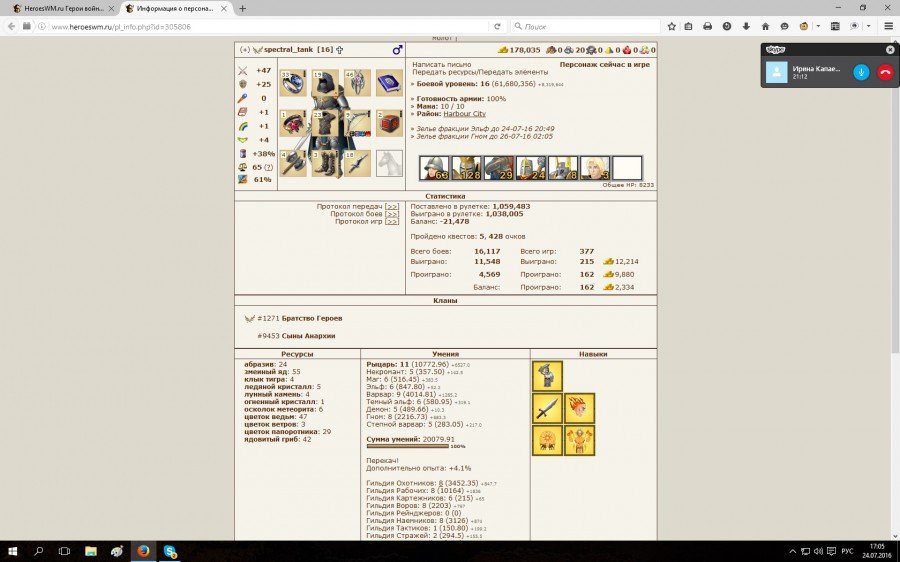Click the orange face extension icon
The width and height of the screenshot is (900, 562).
[804, 26]
